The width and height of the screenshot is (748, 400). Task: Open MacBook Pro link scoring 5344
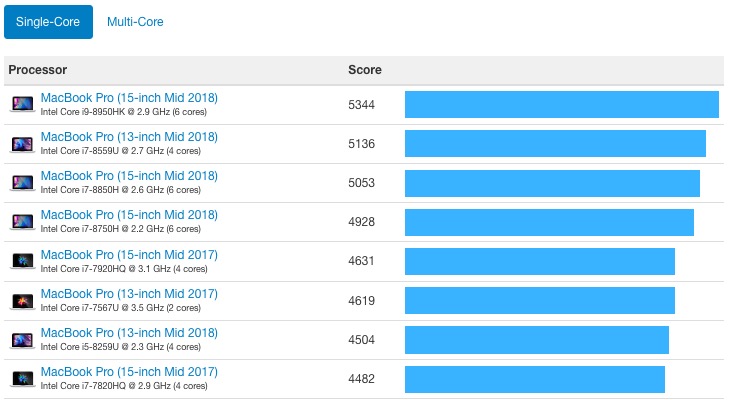point(129,98)
